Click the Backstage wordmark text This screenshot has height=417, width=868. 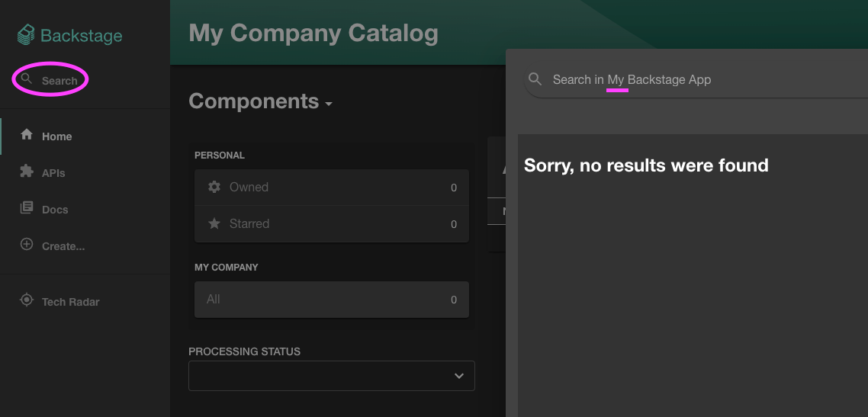tap(81, 36)
